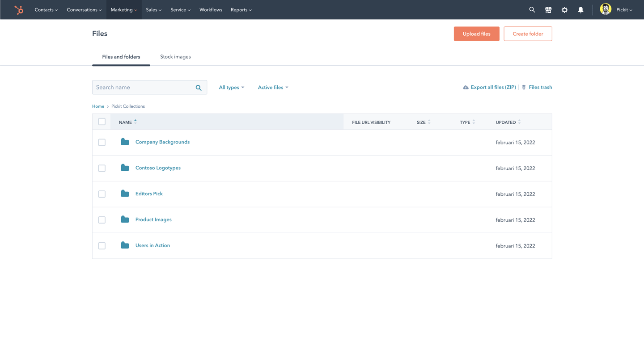Open the All types filter dropdown
The height and width of the screenshot is (362, 644).
point(232,88)
